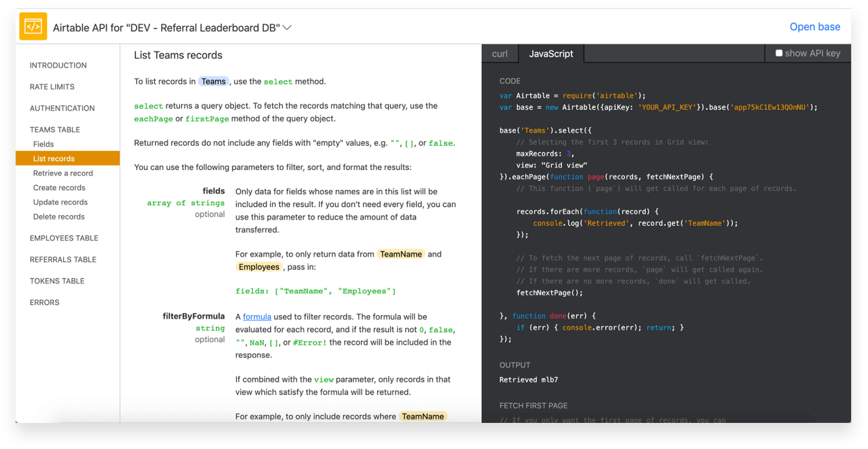Click the eachPage method name in description
Screen dimensions: 868x449
click(153, 118)
